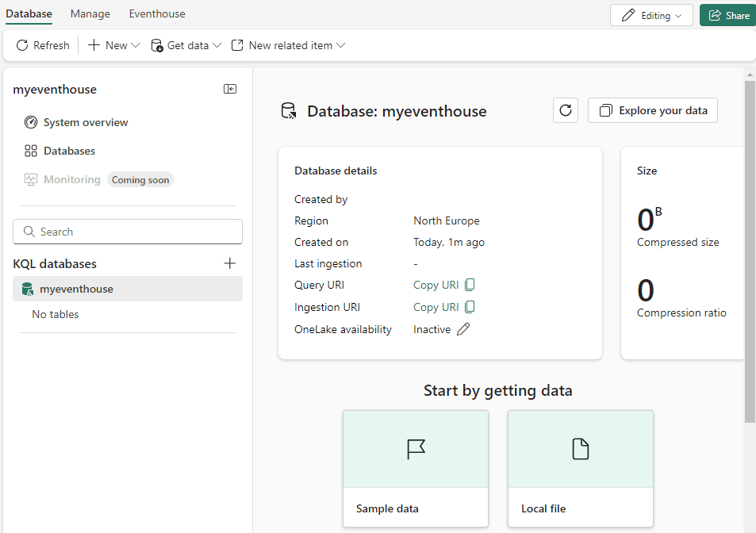Click the pencil icon on the Editing button

(x=628, y=15)
